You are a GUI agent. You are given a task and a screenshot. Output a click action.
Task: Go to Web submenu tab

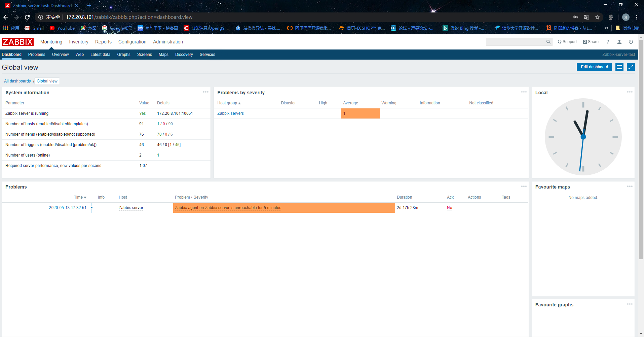click(80, 55)
